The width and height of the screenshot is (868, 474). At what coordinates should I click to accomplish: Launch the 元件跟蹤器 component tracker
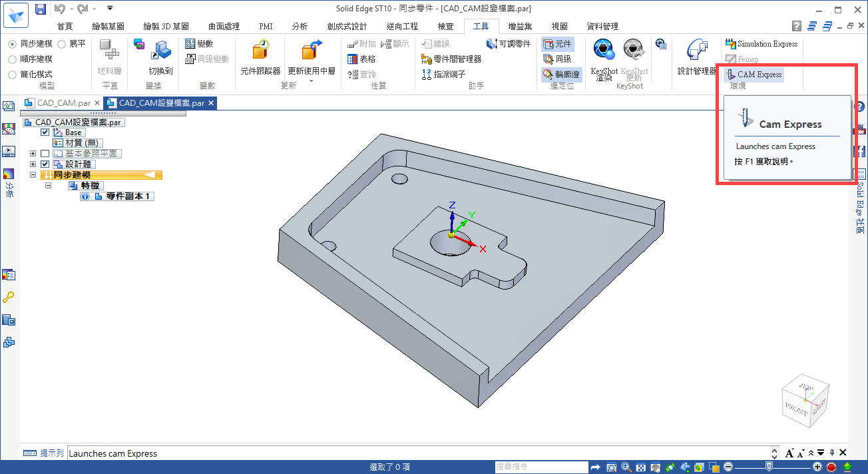pos(260,57)
